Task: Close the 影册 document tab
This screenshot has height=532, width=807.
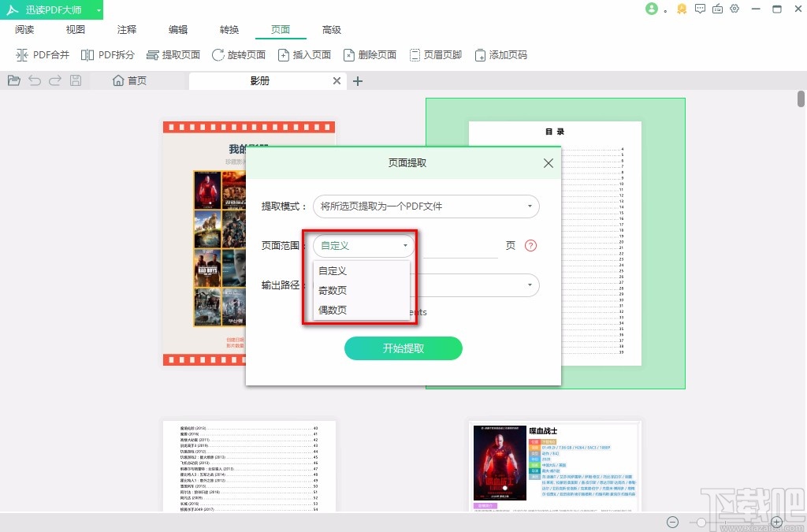Action: (336, 80)
